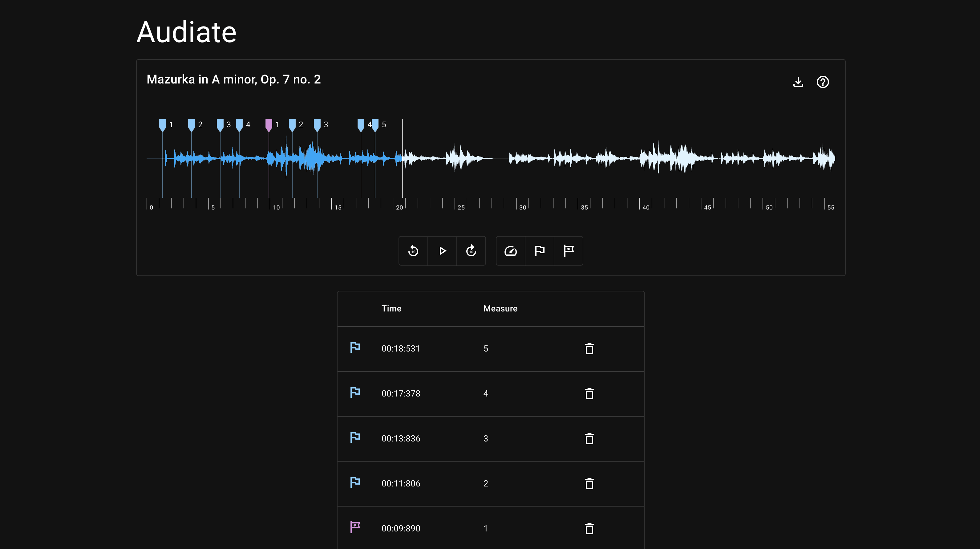Screen dimensions: 980x549
Task: Open the help question mark icon
Action: pyautogui.click(x=823, y=82)
